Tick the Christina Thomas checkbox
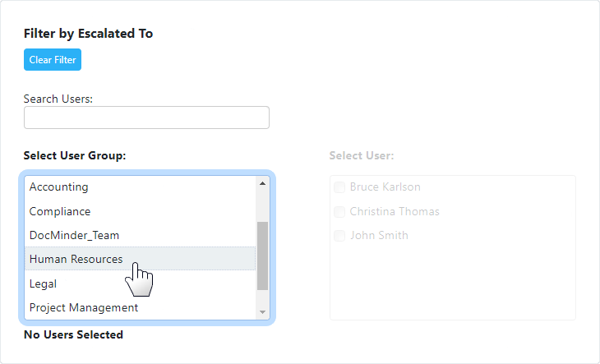 coord(339,211)
